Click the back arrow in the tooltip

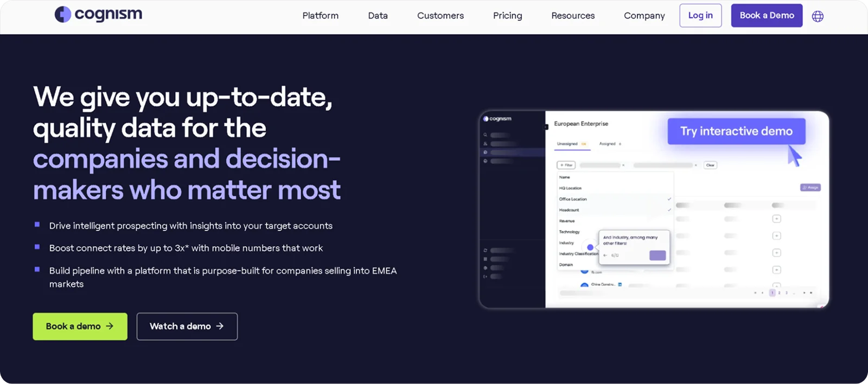605,255
